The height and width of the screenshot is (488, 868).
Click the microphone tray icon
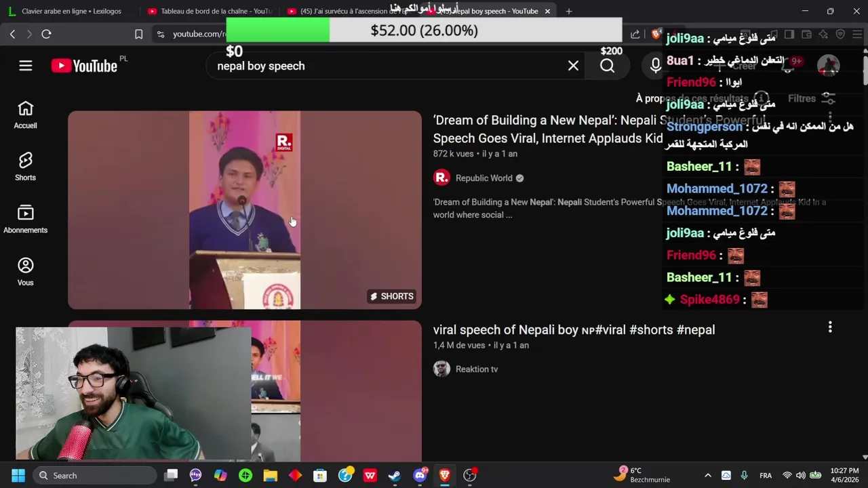(744, 475)
